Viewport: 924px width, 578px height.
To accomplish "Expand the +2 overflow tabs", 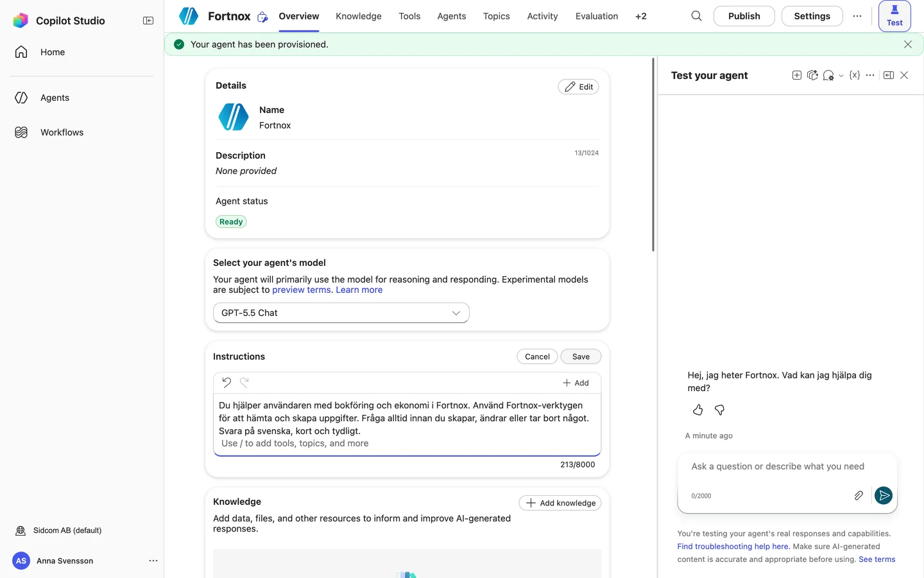I will [x=641, y=16].
